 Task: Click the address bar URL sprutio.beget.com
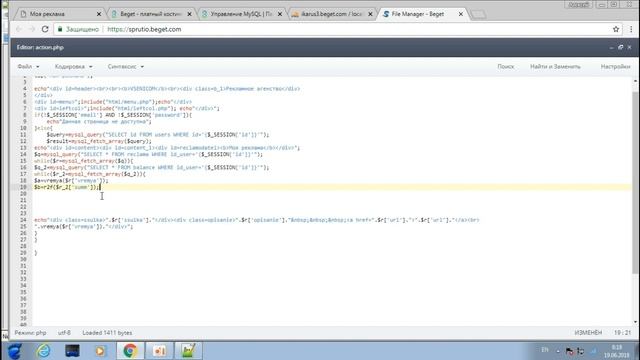coord(144,29)
